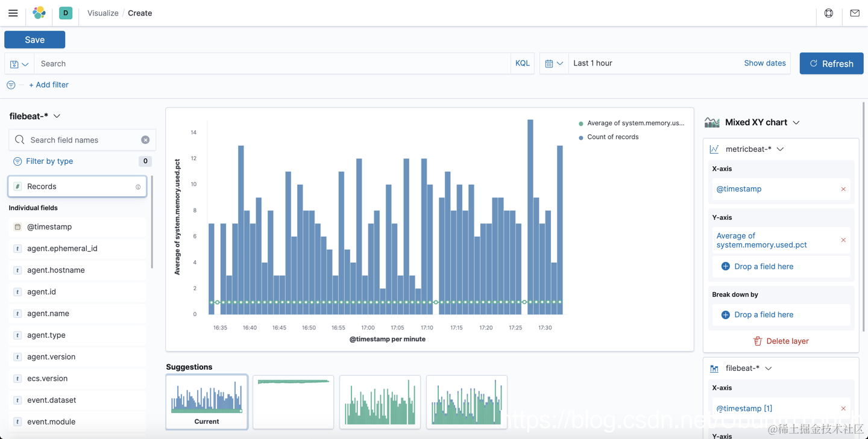Click the @timestamp date type icon
Image resolution: width=868 pixels, height=439 pixels.
coord(17,227)
